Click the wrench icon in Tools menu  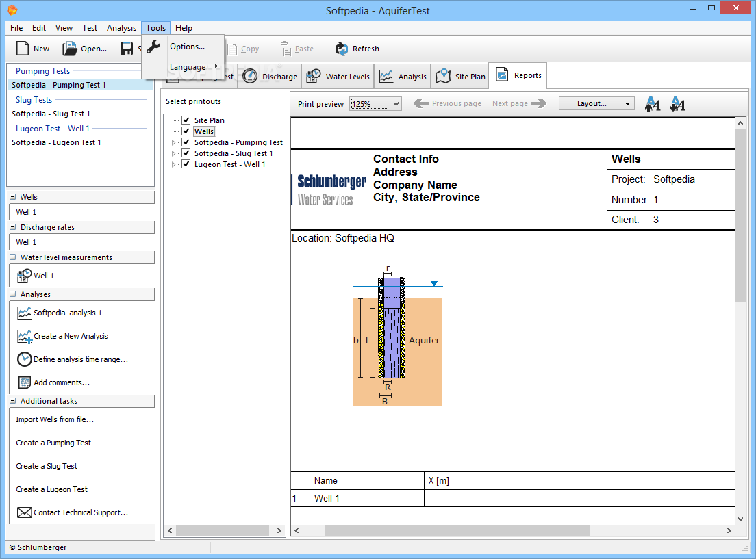[x=153, y=47]
